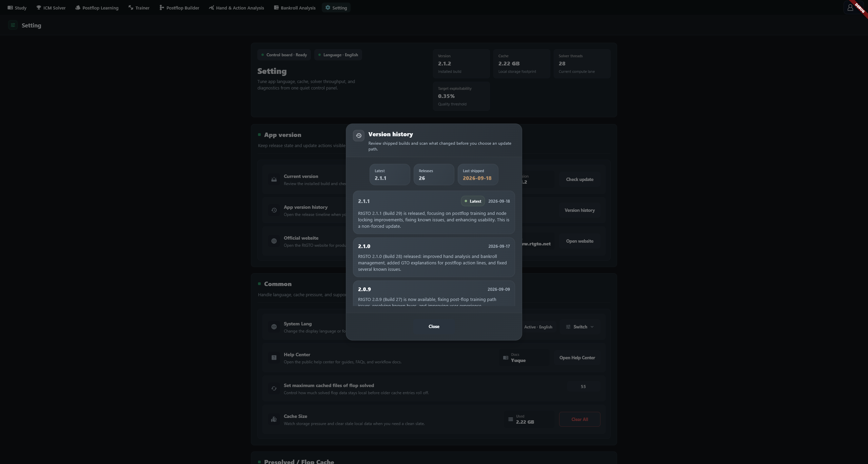868x464 pixels.
Task: Select the Setting tab
Action: tap(336, 7)
